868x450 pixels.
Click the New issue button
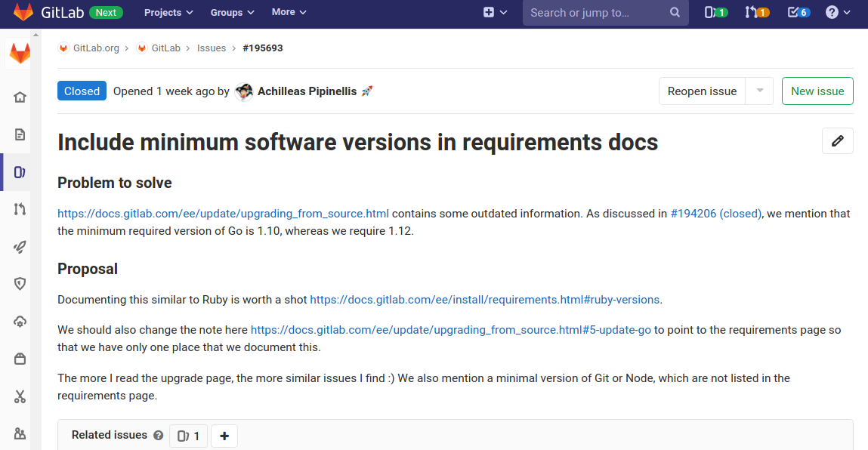817,91
